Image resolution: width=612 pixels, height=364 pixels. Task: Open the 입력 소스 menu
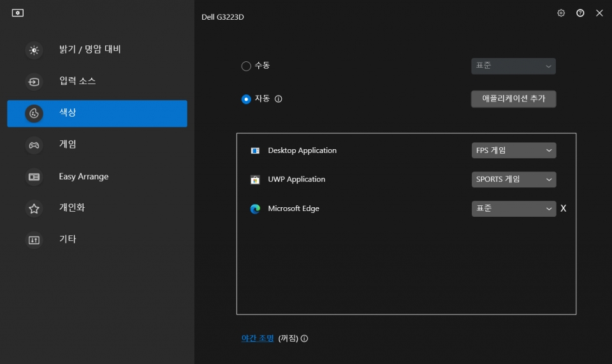[x=97, y=82]
